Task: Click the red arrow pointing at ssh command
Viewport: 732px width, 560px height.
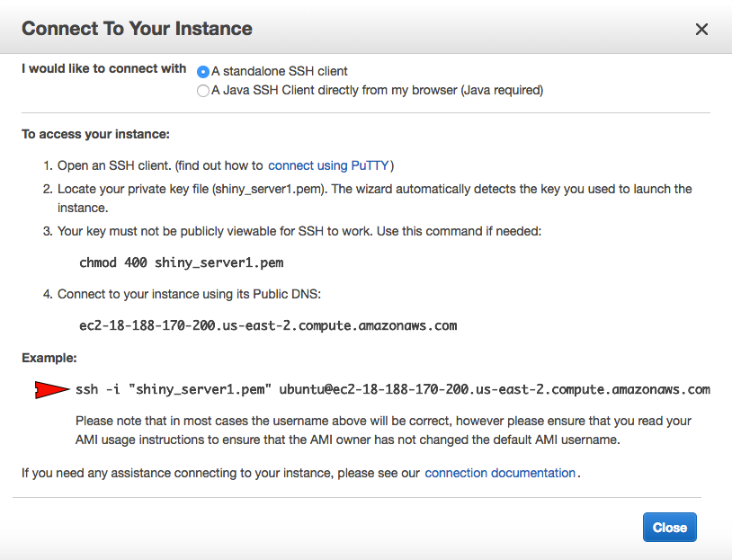Action: point(52,390)
